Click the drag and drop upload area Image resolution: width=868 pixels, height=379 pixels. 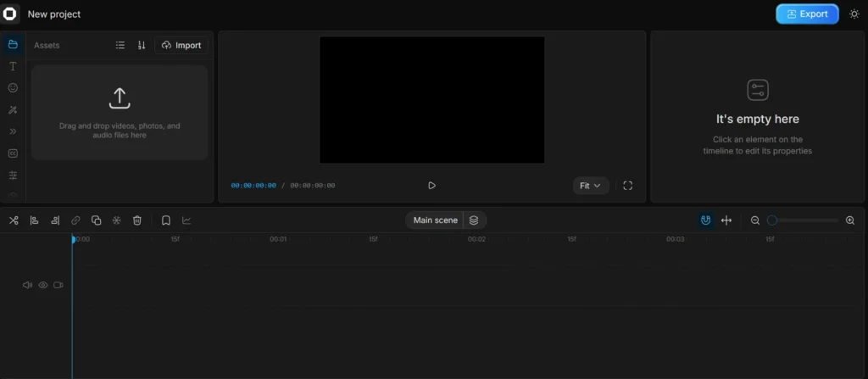pyautogui.click(x=120, y=113)
